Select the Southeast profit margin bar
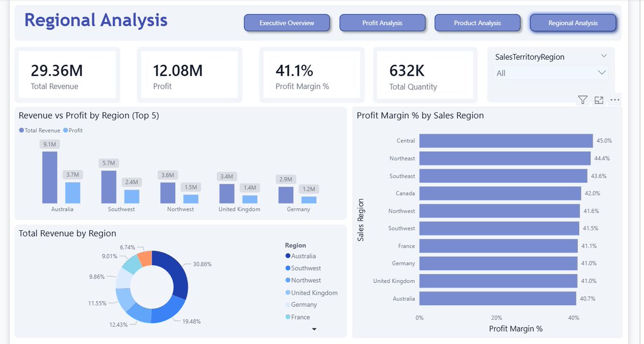This screenshot has width=644, height=344. click(503, 176)
